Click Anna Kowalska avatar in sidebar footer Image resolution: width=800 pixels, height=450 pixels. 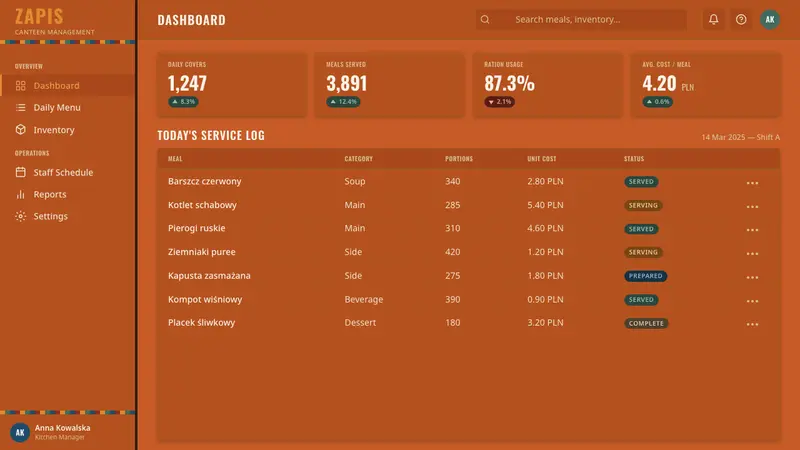pyautogui.click(x=20, y=433)
